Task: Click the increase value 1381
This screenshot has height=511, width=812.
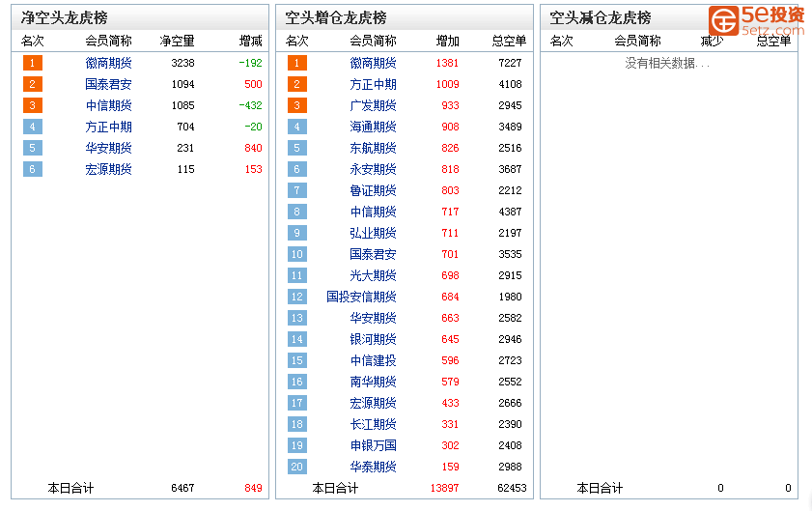Action: [447, 63]
